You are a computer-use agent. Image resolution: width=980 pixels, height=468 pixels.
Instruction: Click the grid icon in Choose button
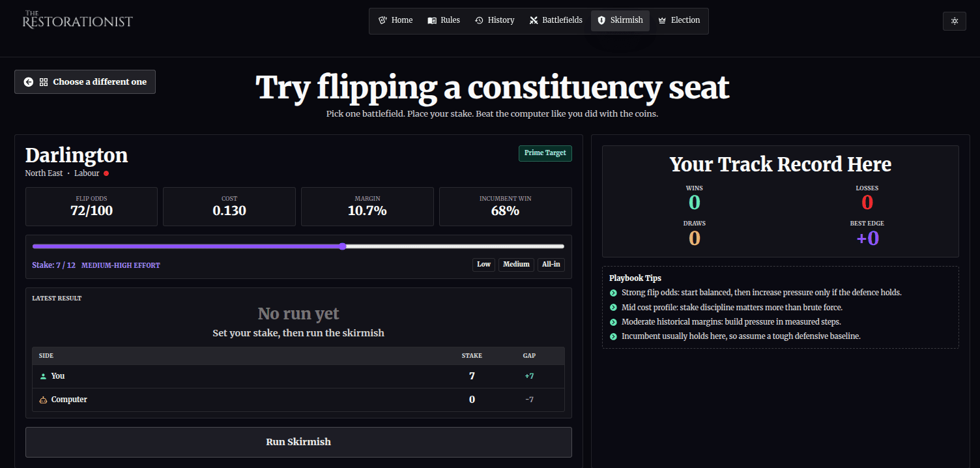pos(44,82)
